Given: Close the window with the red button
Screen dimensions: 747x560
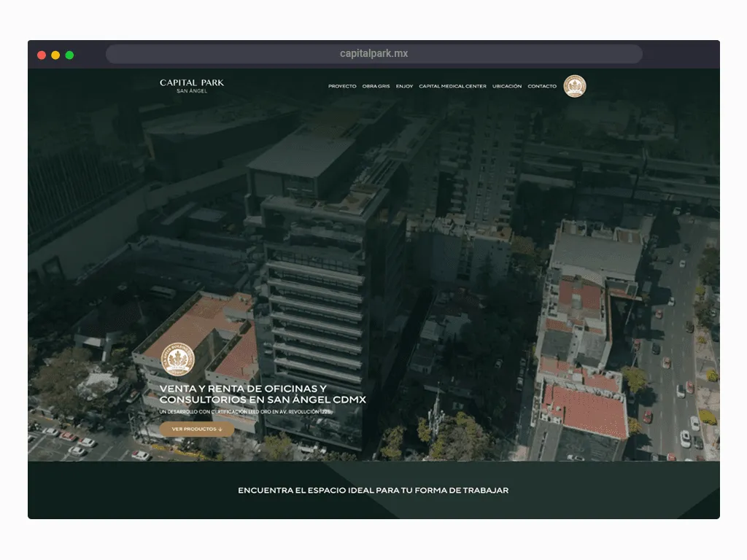Looking at the screenshot, I should tap(42, 55).
